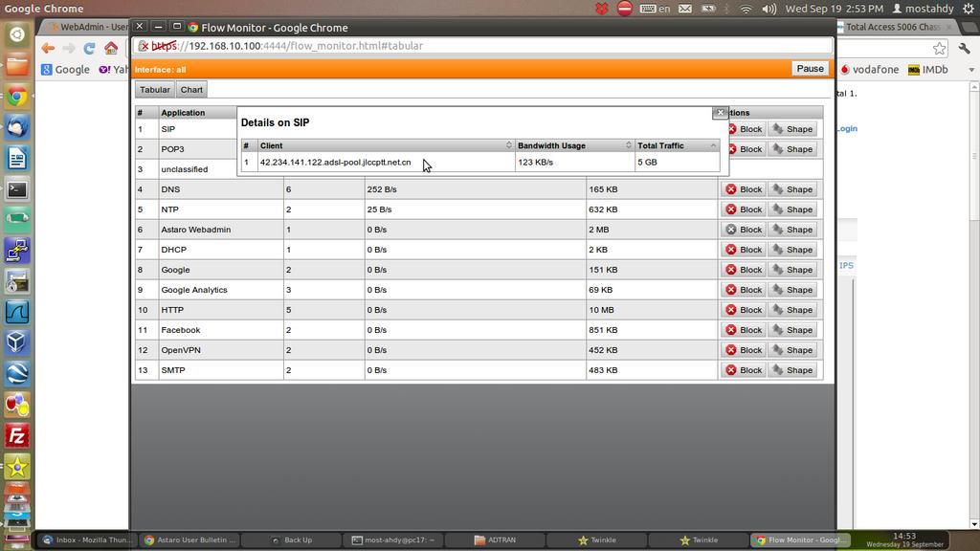Open Thunderbird from the dock

[x=17, y=127]
